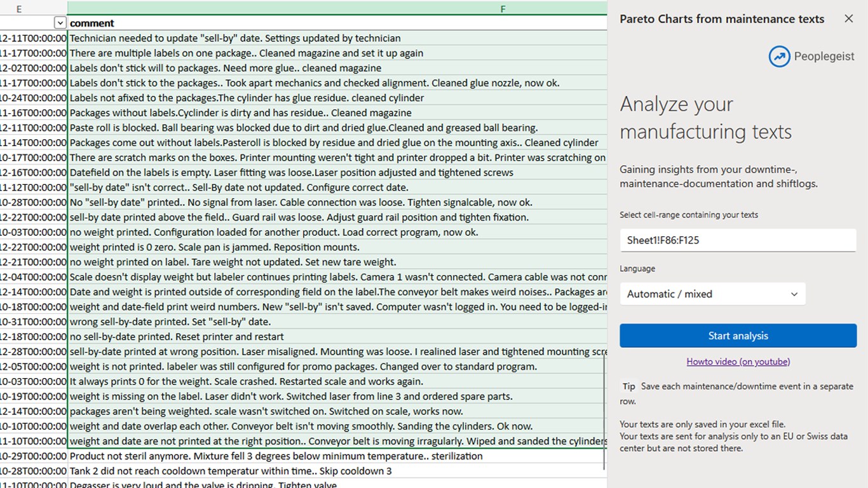This screenshot has width=868, height=488.
Task: Select cell 'no weight printed on label. Tare weight'
Action: (337, 262)
